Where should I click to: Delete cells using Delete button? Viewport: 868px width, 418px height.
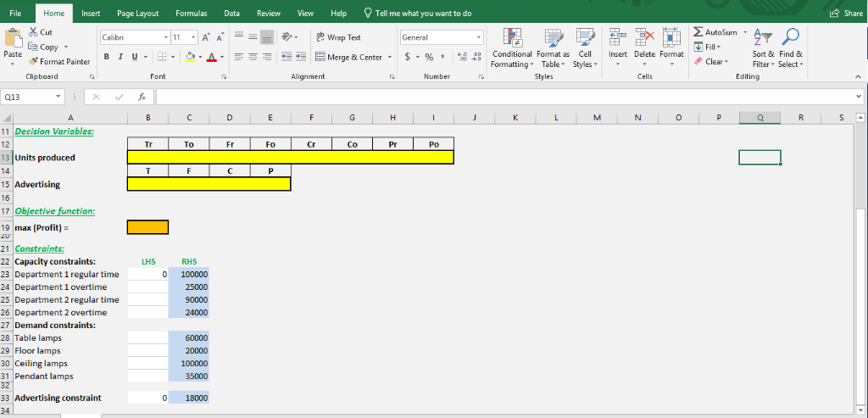coord(644,48)
